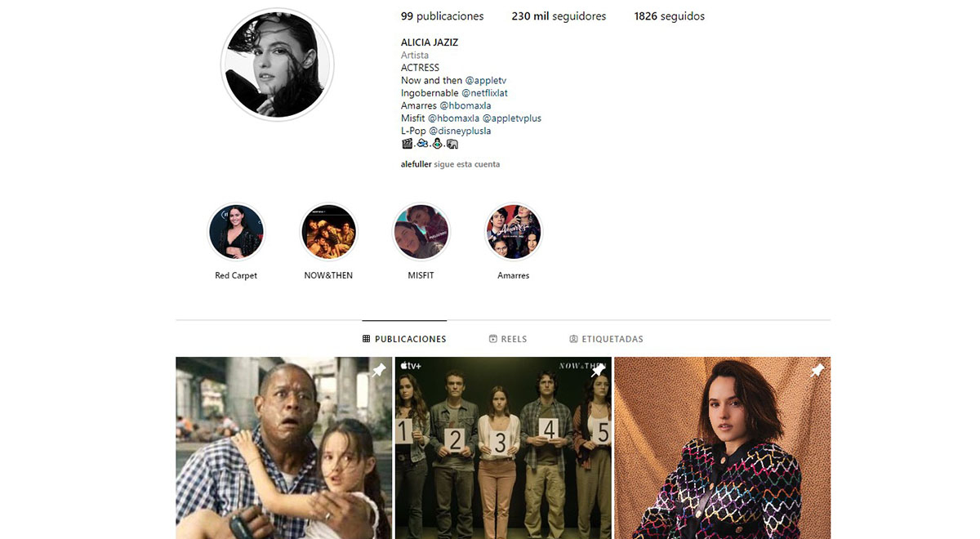Click the pin icon on the Now & Then post
The width and height of the screenshot is (980, 539).
click(x=598, y=371)
